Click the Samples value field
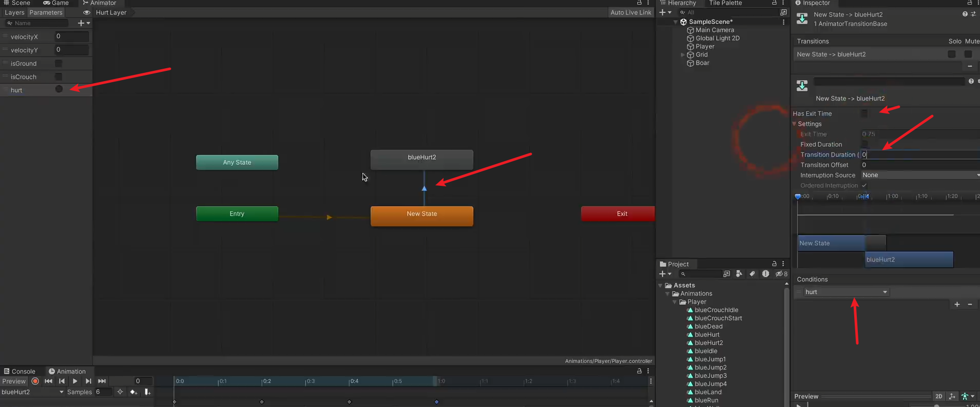This screenshot has width=980, height=407. (103, 392)
